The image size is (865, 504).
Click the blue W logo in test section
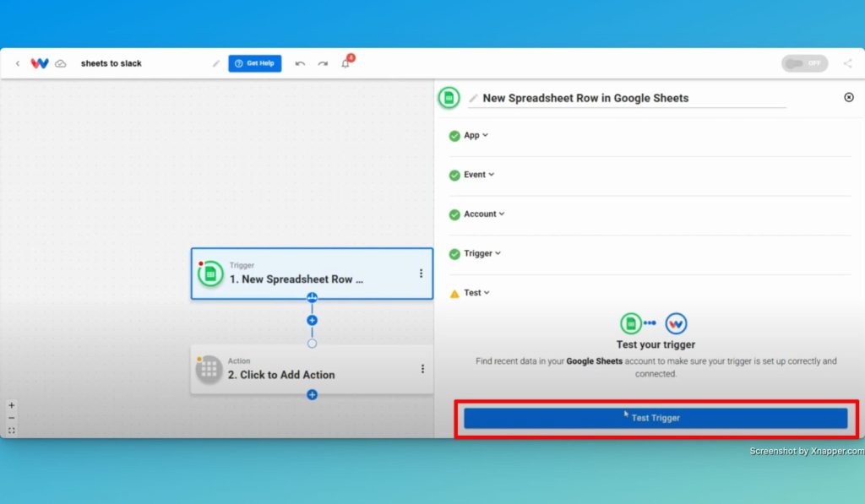(x=676, y=323)
